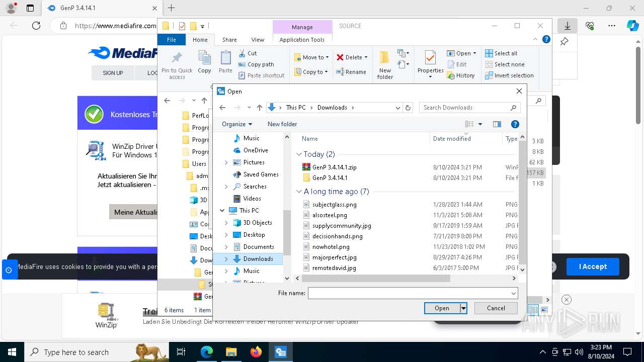Expand the Pictures tree node
The width and height of the screenshot is (644, 362).
pos(226,162)
